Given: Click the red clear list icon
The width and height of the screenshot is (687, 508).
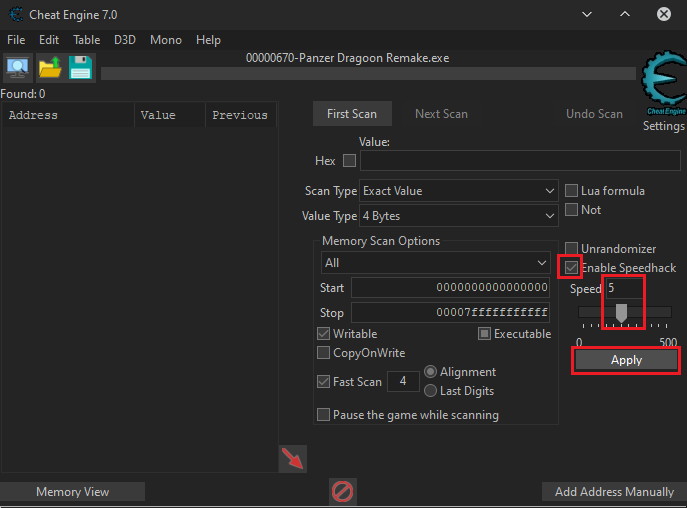Looking at the screenshot, I should point(343,491).
